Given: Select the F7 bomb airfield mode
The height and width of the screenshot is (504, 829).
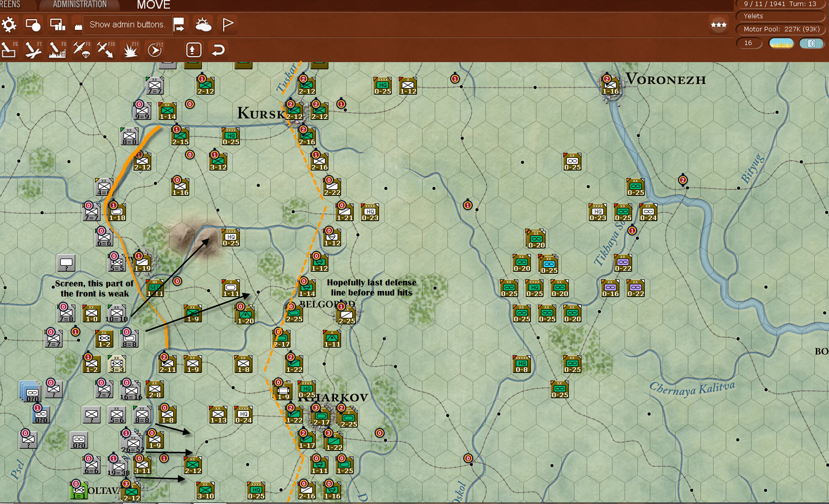Looking at the screenshot, I should [x=33, y=50].
